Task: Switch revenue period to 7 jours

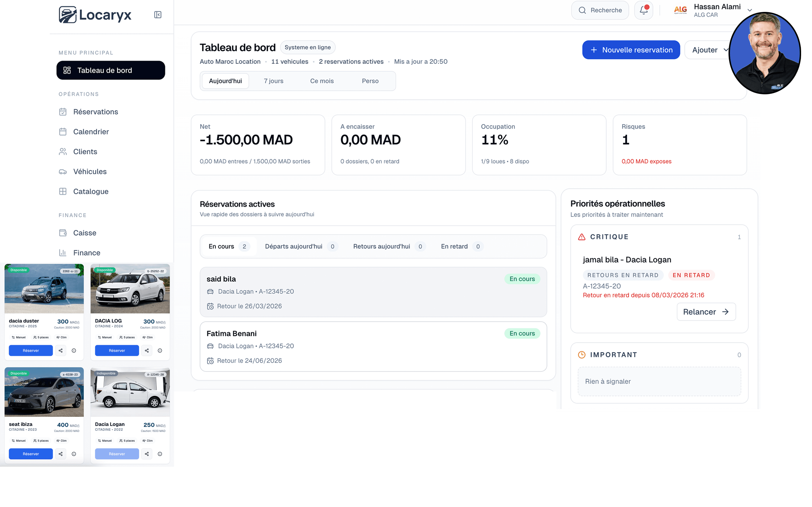Action: pyautogui.click(x=274, y=80)
